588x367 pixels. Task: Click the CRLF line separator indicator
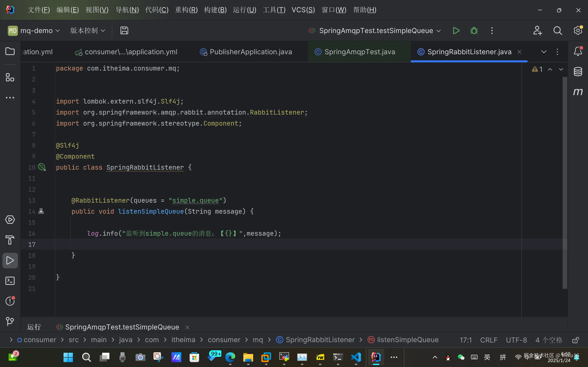click(x=489, y=340)
